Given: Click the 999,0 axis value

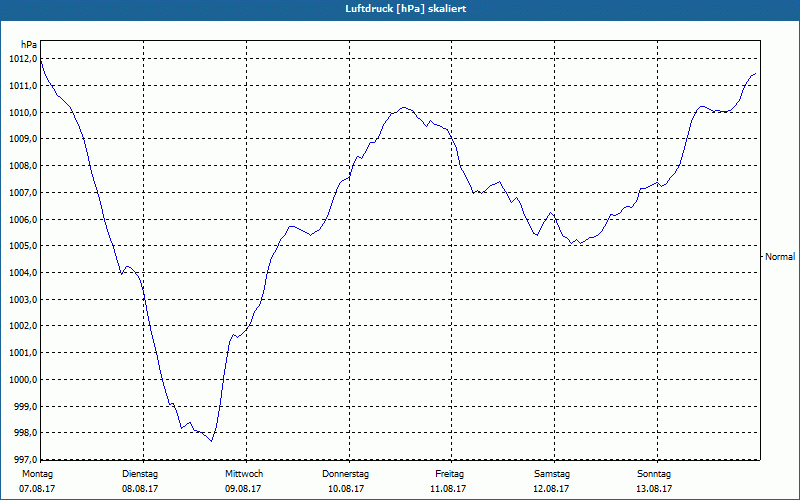Looking at the screenshot, I should point(26,407).
